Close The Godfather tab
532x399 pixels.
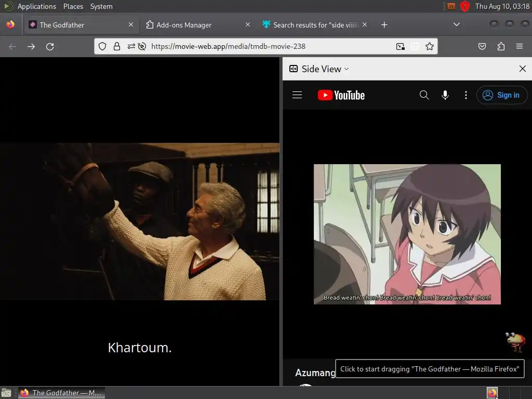point(131,24)
